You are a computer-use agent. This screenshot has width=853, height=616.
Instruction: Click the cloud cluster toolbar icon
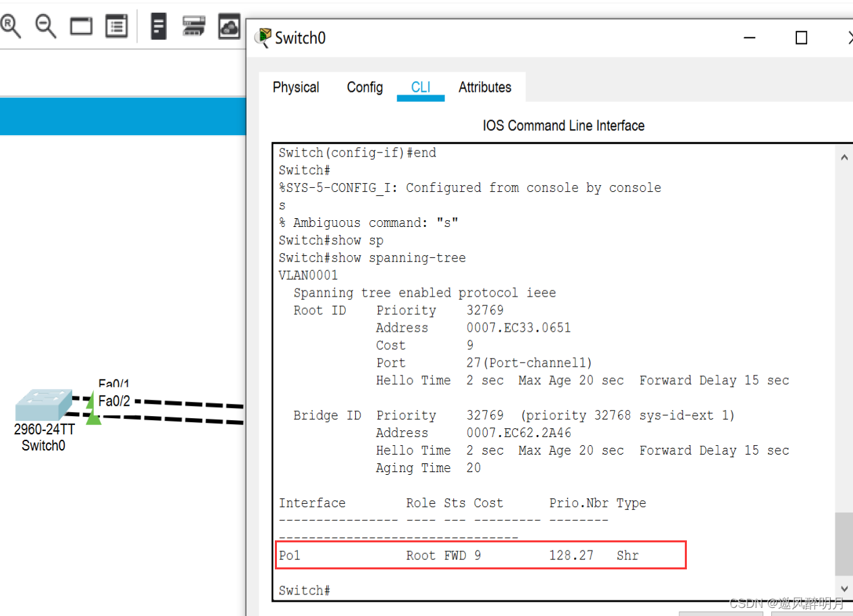pyautogui.click(x=230, y=26)
